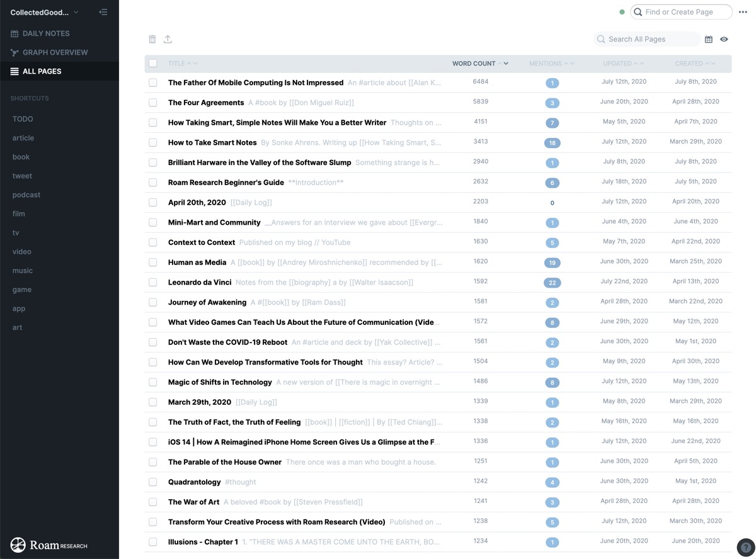Open the film shortcut
756x559 pixels.
19,213
